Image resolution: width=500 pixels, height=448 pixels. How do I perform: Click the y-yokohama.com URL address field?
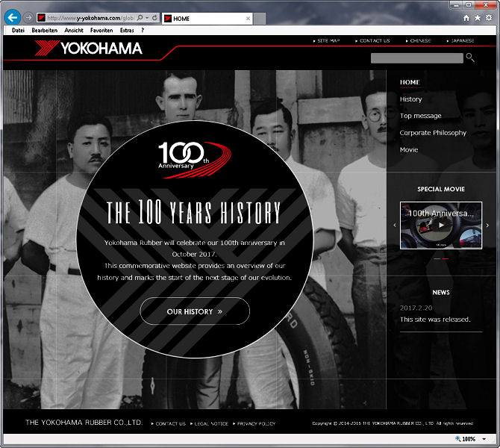[90, 18]
